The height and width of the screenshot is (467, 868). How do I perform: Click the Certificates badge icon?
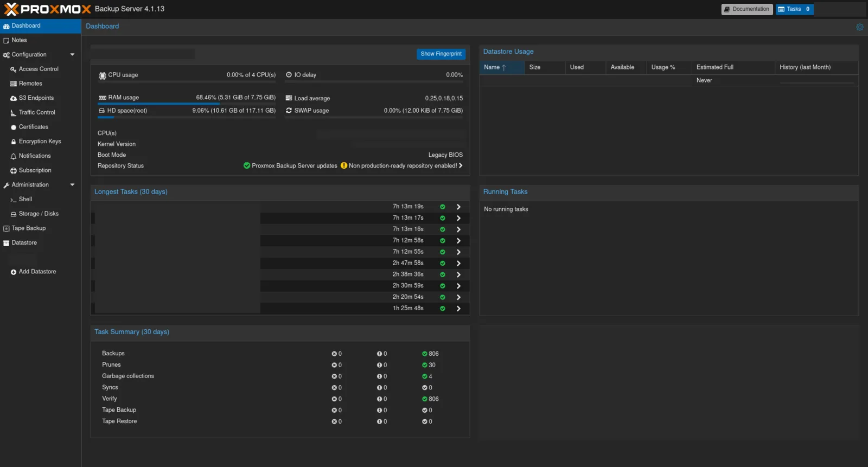[14, 127]
